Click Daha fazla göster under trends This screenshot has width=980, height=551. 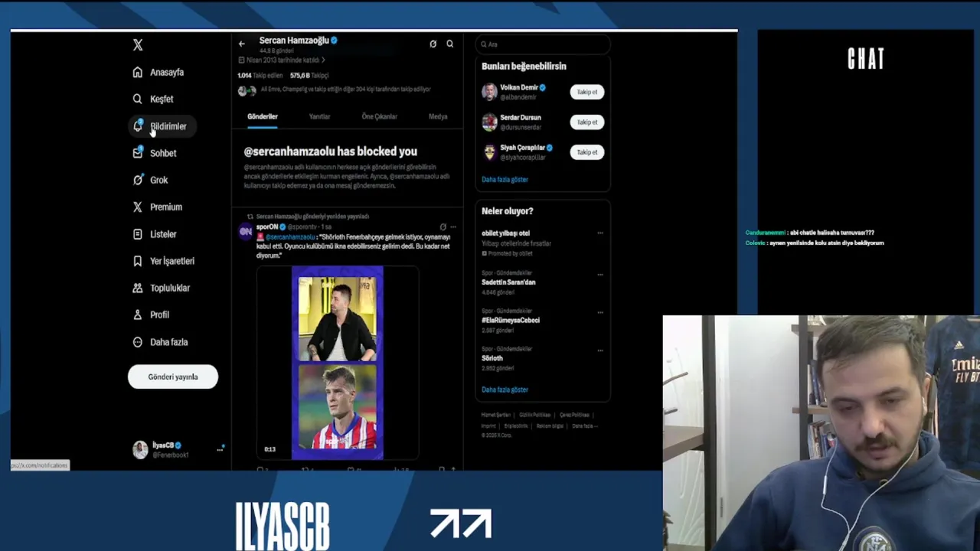pyautogui.click(x=505, y=390)
